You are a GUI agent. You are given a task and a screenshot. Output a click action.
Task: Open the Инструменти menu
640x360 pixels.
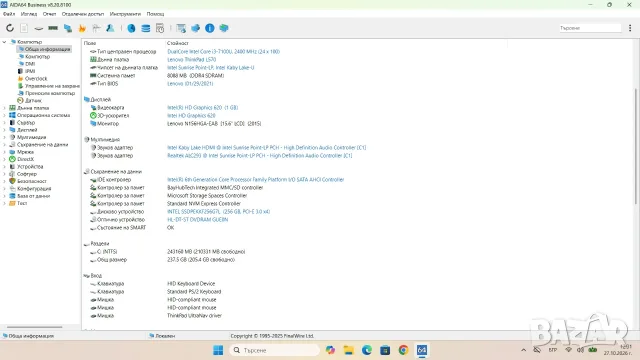pos(125,14)
